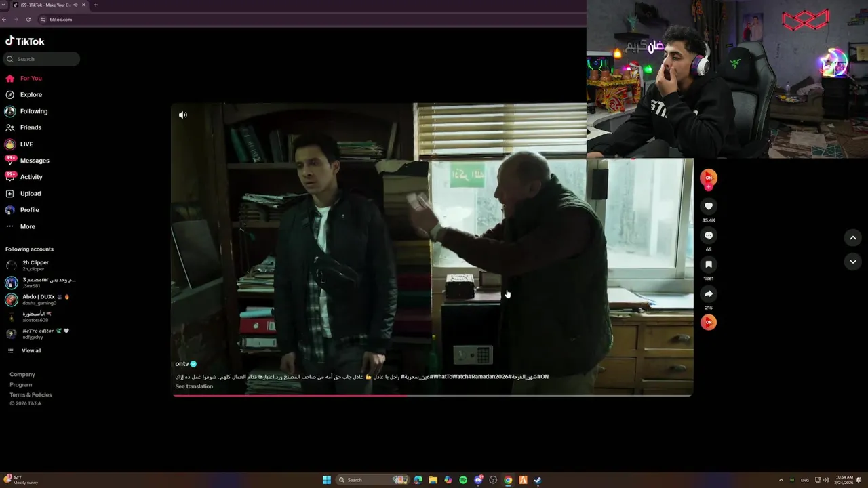Open the For You feed
The height and width of the screenshot is (488, 868).
[x=24, y=78]
